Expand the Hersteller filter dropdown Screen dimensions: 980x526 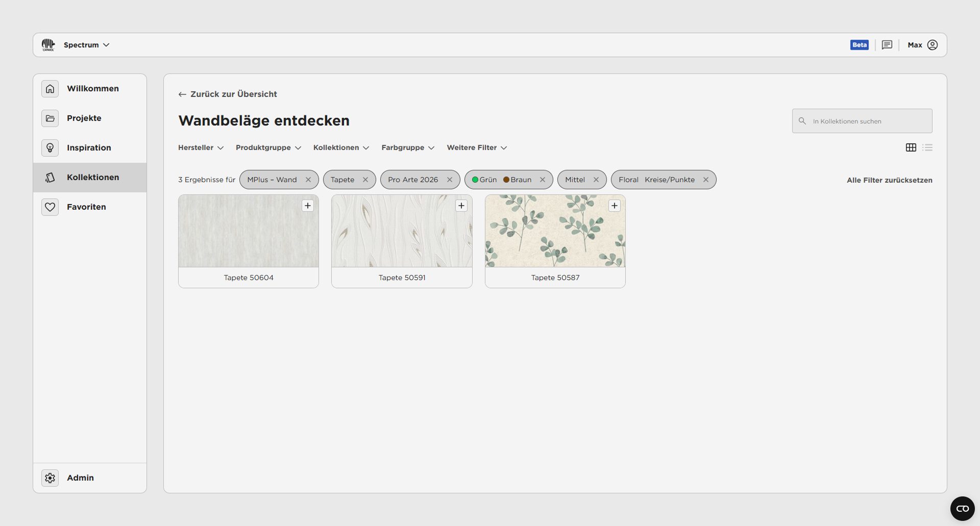tap(201, 147)
